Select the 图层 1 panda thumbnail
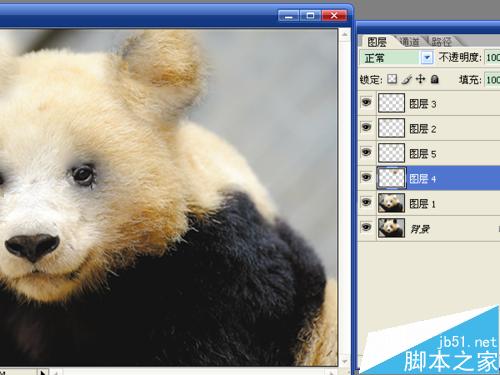This screenshot has height=375, width=500. pos(391,203)
